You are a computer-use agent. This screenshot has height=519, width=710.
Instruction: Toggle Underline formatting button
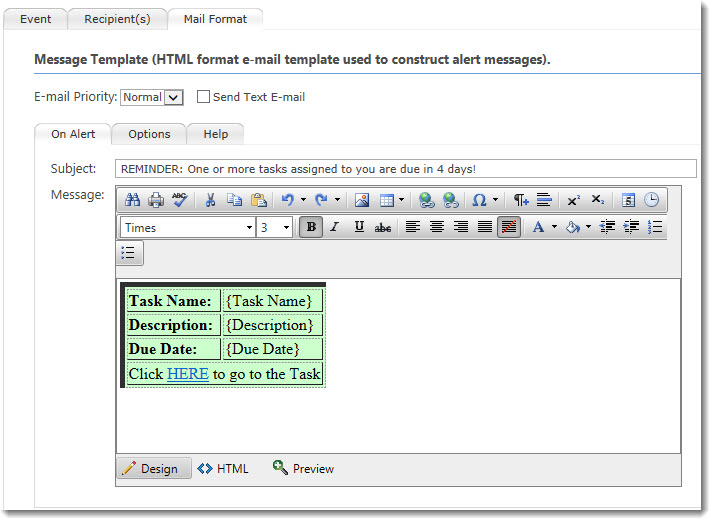(x=359, y=226)
